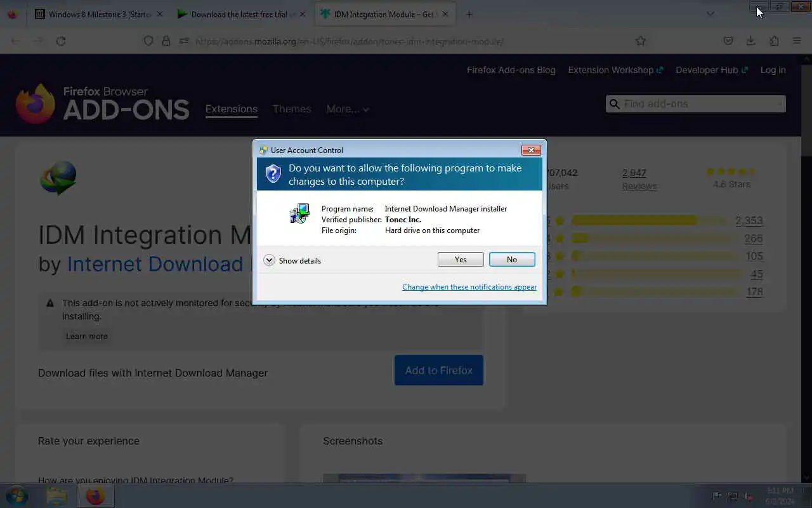Bookmark this page with star icon
812x508 pixels.
coord(641,41)
